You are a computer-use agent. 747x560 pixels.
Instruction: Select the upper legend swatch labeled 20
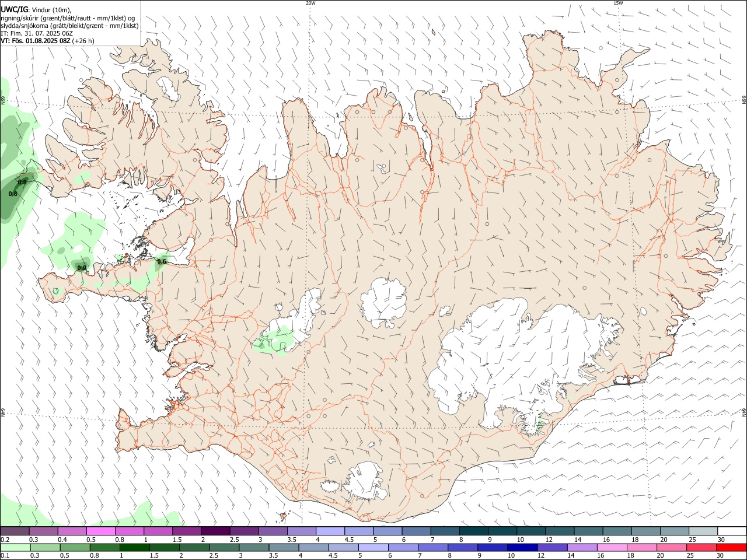(x=674, y=531)
